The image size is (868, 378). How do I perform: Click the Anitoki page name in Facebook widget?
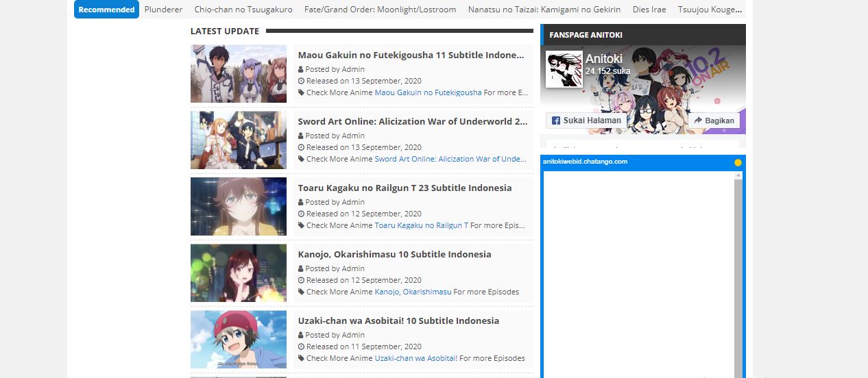[x=603, y=59]
